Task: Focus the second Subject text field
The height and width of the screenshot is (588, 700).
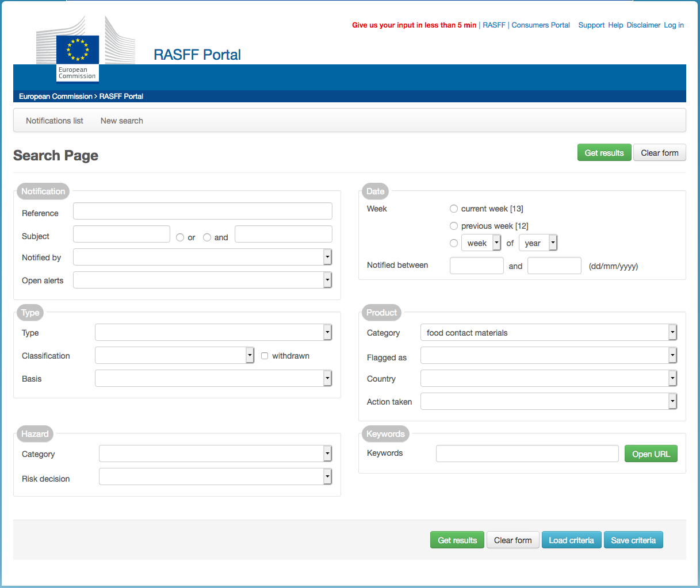Action: [284, 234]
